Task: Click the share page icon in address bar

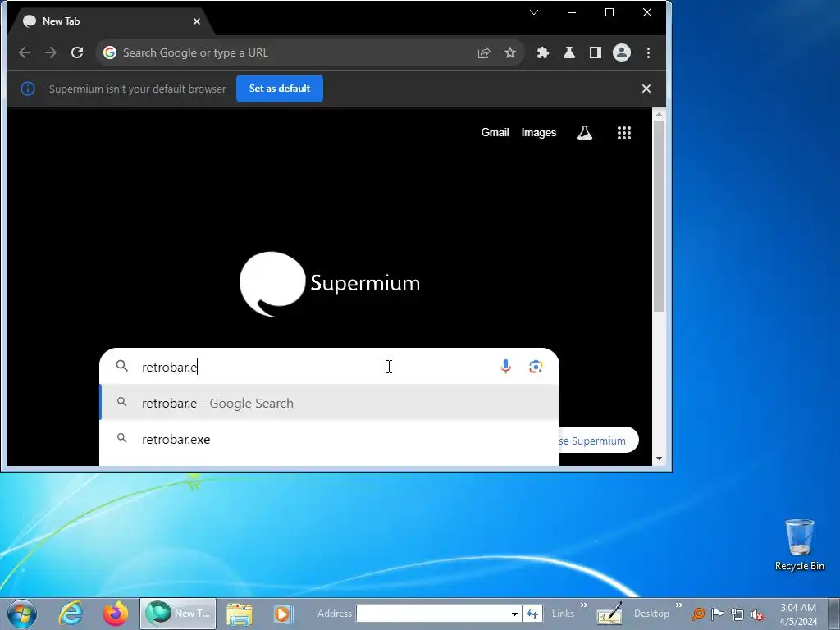Action: [x=484, y=52]
